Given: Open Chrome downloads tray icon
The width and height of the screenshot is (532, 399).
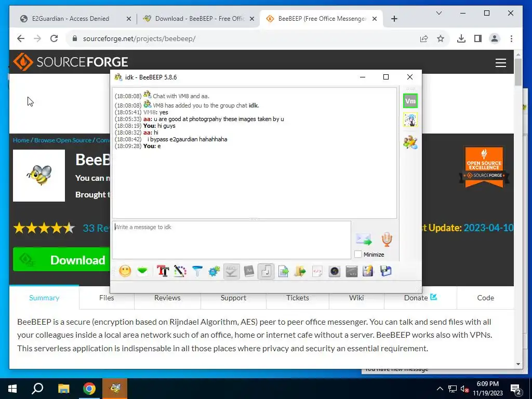Looking at the screenshot, I should pos(461,38).
